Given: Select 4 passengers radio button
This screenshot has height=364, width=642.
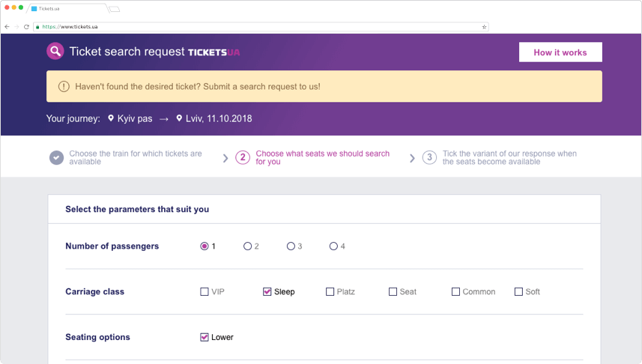Looking at the screenshot, I should coord(333,246).
